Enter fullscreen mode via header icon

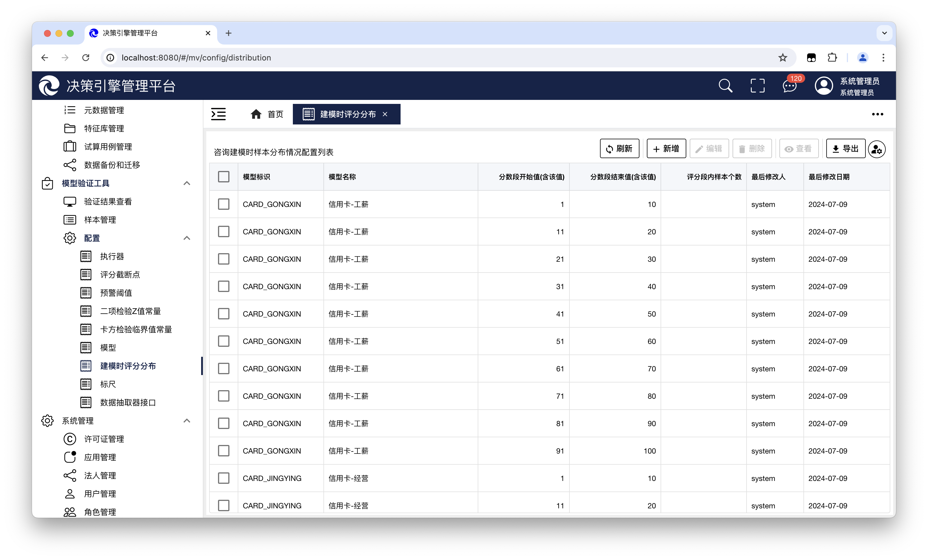coord(757,86)
